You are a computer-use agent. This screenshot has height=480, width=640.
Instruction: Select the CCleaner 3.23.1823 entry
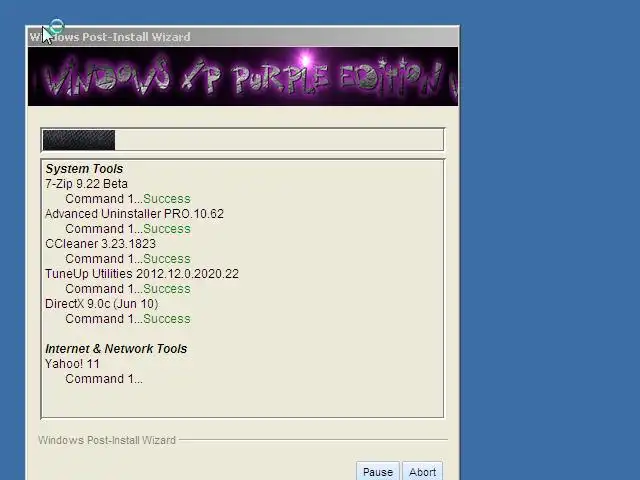coord(100,244)
